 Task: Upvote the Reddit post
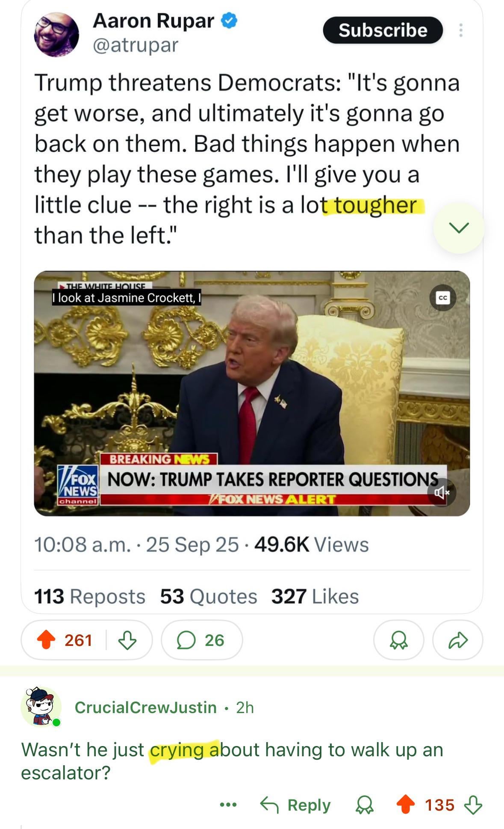tap(46, 640)
